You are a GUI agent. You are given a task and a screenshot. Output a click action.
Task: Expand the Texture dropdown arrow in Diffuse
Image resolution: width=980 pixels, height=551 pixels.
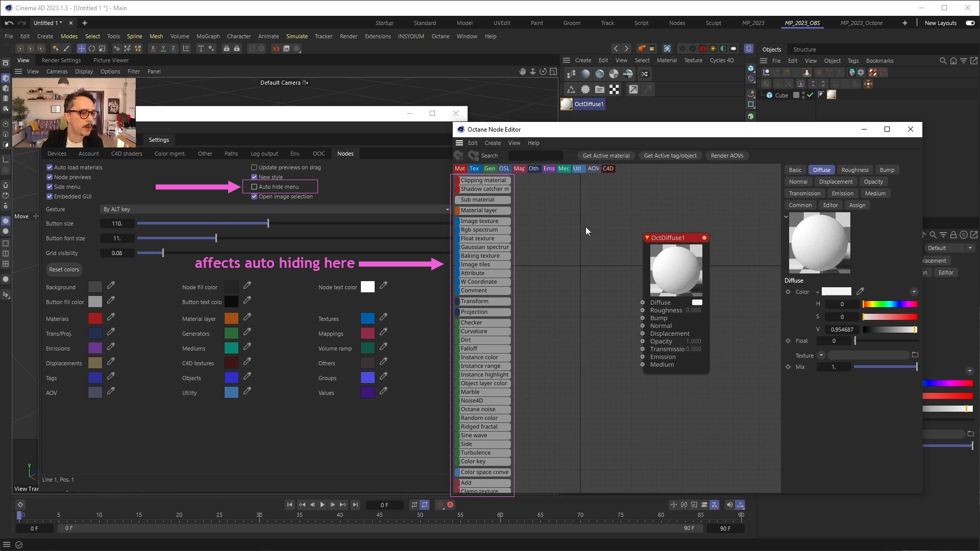click(821, 355)
